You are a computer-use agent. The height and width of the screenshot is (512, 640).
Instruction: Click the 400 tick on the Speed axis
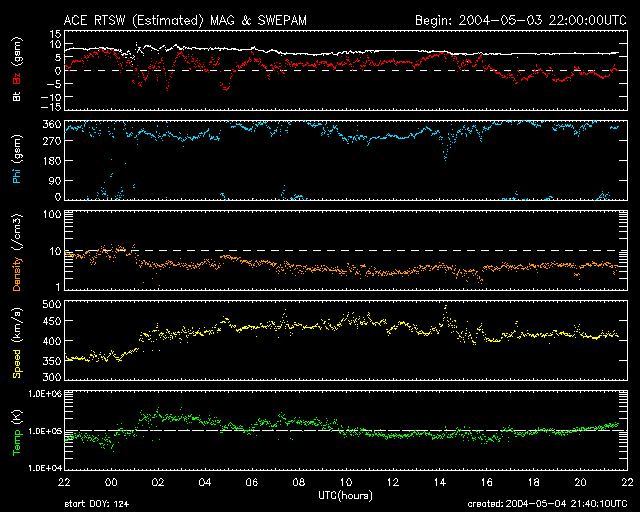point(52,341)
